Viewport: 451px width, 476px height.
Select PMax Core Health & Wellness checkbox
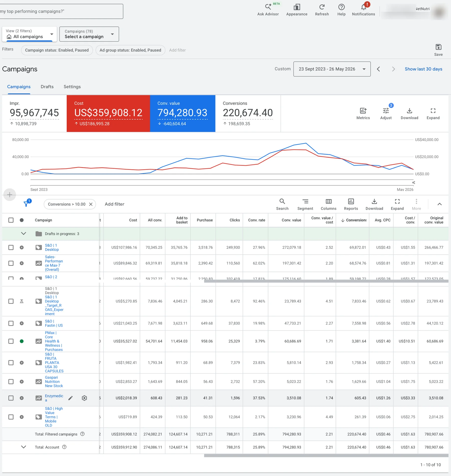pos(11,341)
